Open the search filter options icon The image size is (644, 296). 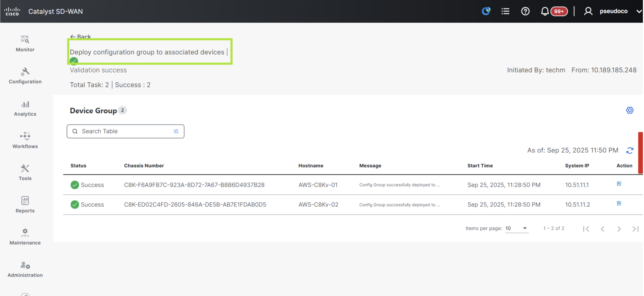click(x=176, y=131)
